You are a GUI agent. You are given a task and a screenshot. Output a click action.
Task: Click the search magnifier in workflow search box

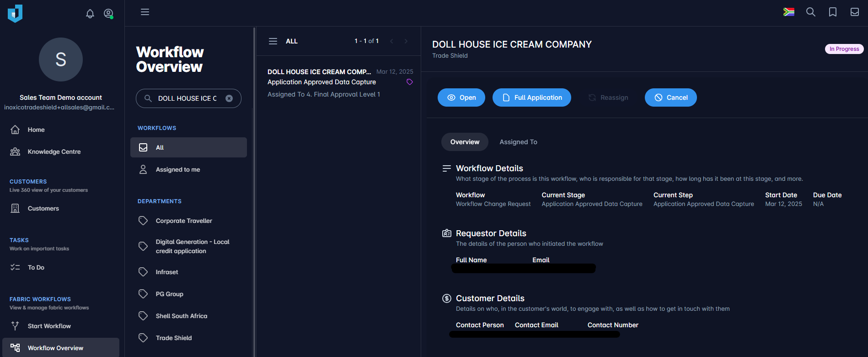148,98
